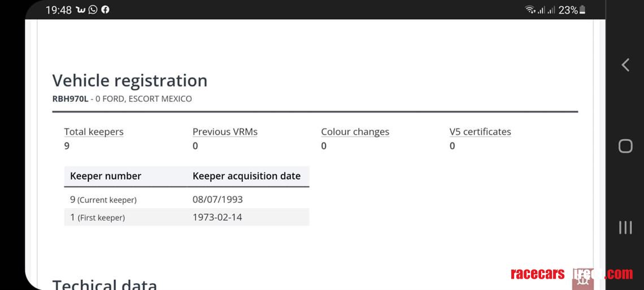This screenshot has height=290, width=644.
Task: Tap the Facebook notification icon
Action: pos(105,10)
